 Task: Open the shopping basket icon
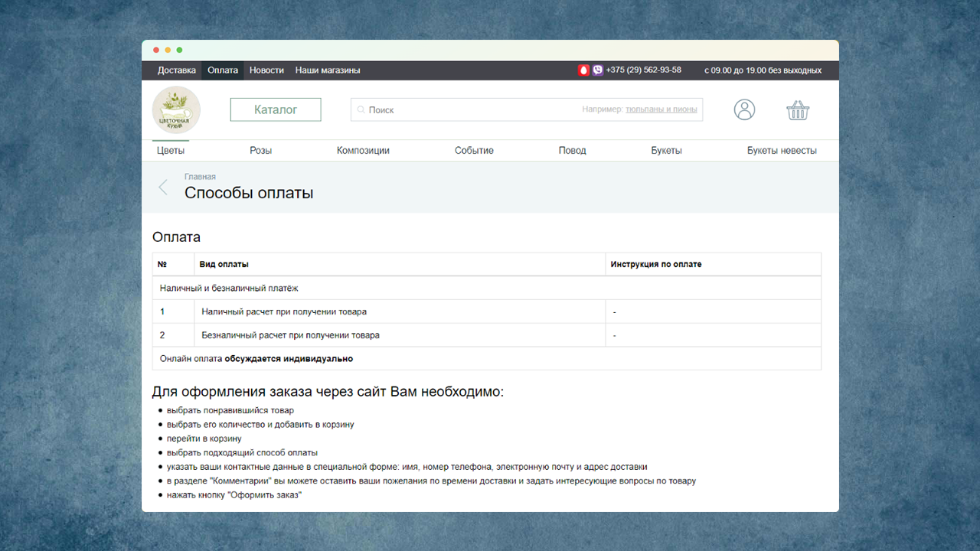click(x=798, y=110)
